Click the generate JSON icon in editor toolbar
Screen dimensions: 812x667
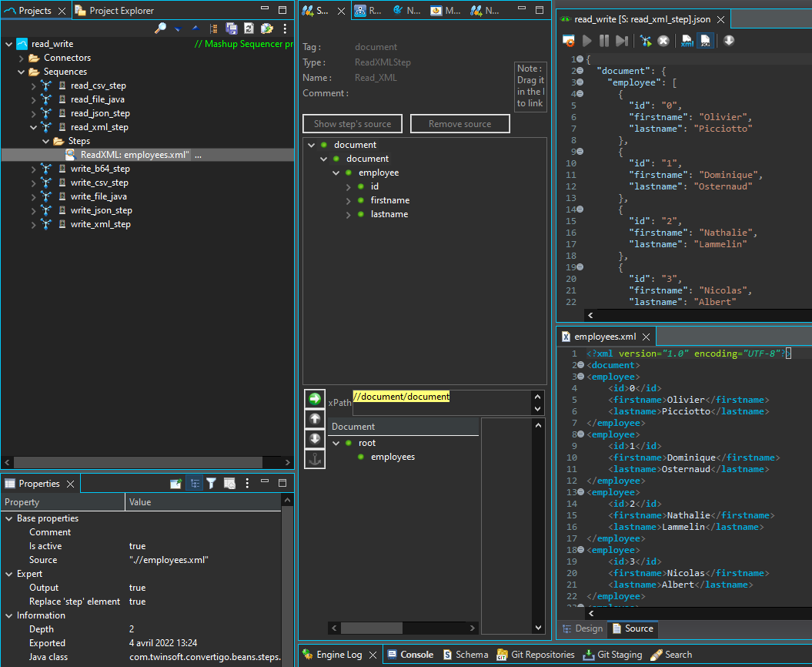click(704, 40)
